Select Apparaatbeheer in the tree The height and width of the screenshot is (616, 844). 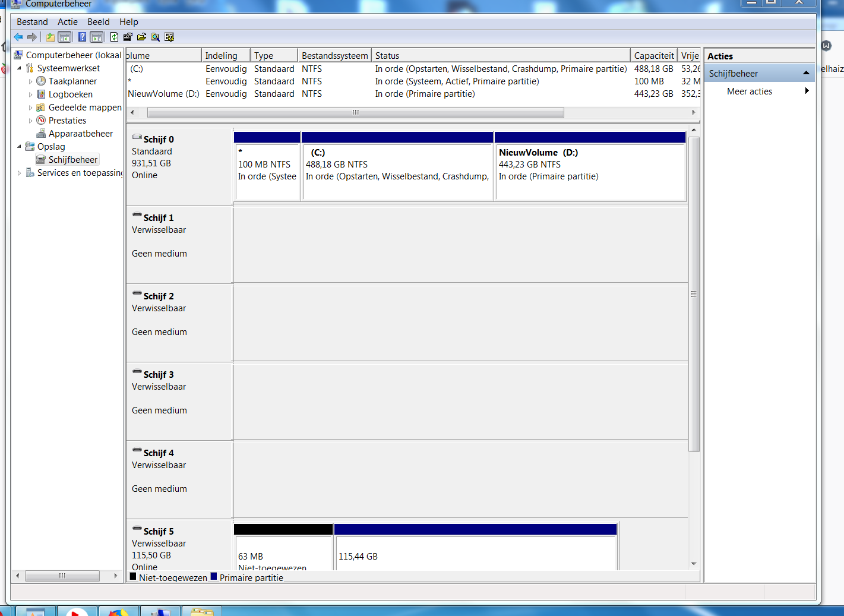click(81, 134)
